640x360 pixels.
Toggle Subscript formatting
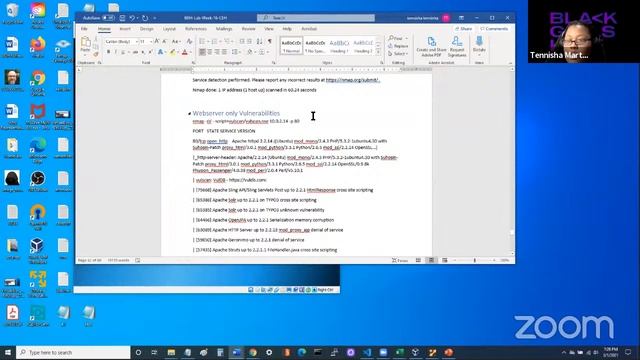point(143,52)
